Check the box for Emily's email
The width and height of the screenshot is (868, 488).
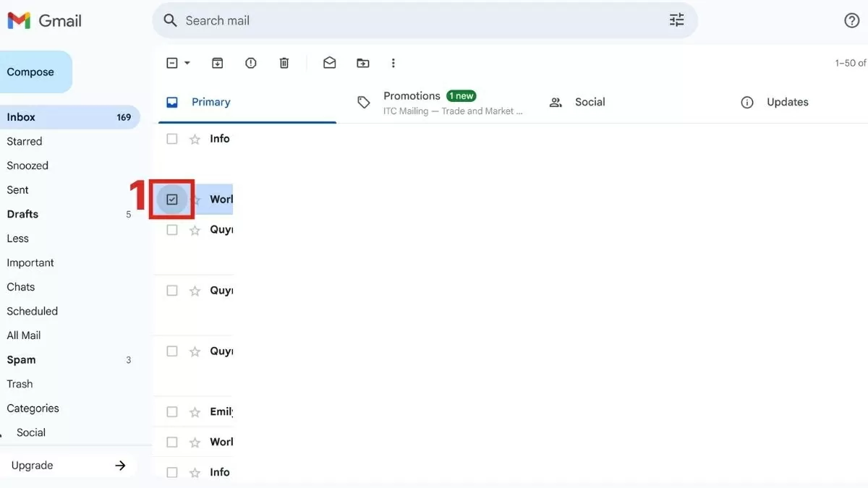(x=172, y=412)
